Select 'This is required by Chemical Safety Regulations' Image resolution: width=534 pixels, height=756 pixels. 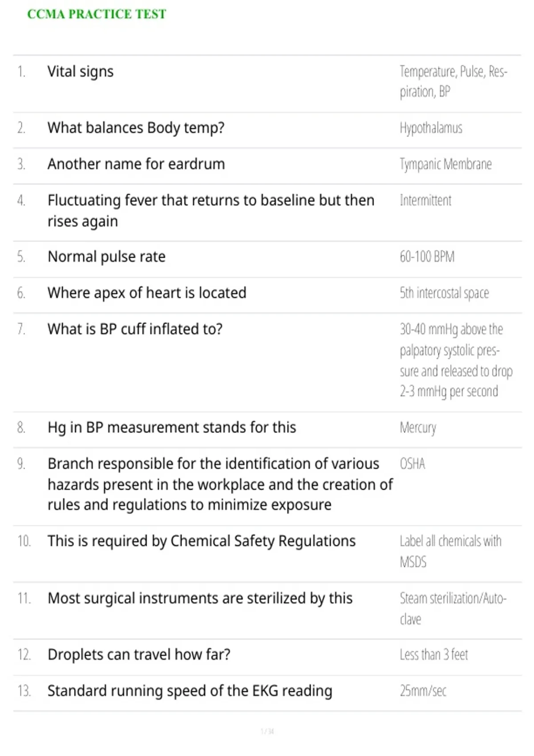(x=202, y=541)
